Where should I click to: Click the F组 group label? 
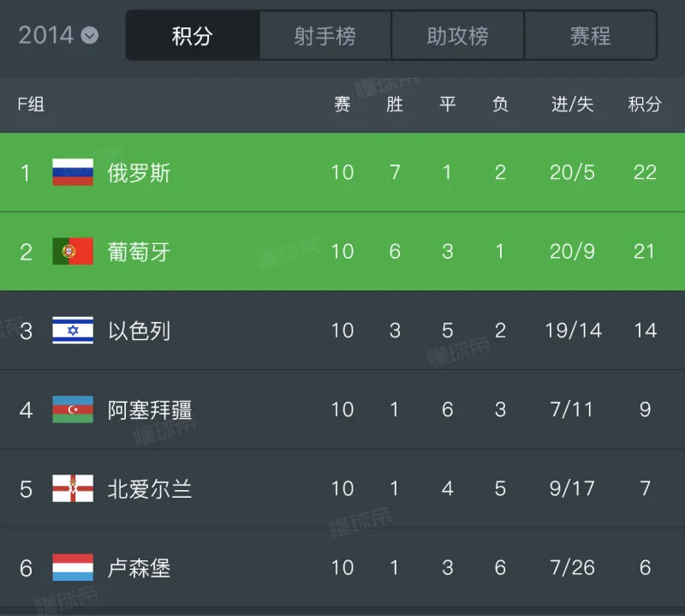(x=31, y=105)
